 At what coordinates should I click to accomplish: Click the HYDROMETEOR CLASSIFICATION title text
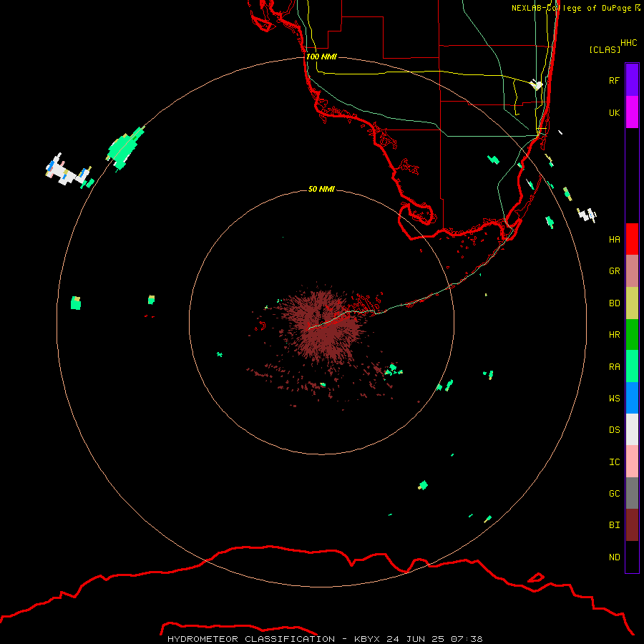(251, 639)
